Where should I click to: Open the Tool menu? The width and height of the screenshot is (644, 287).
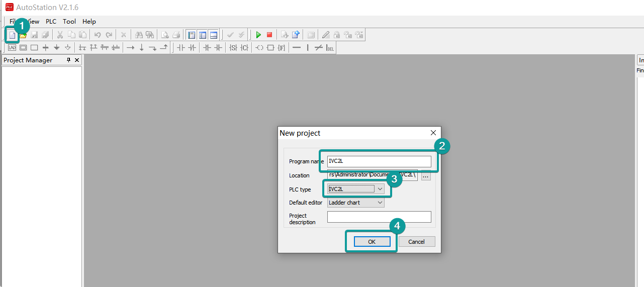[x=69, y=22]
